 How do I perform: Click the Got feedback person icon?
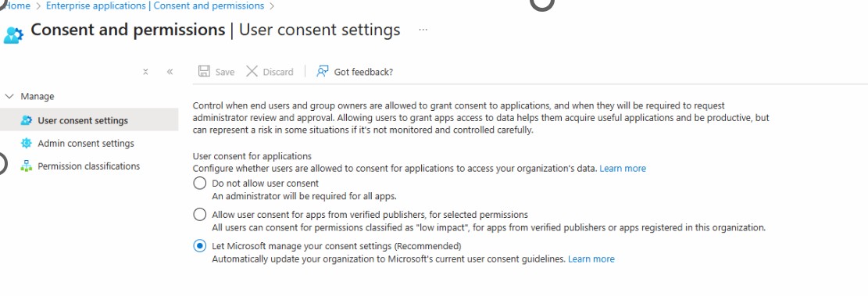click(x=322, y=71)
